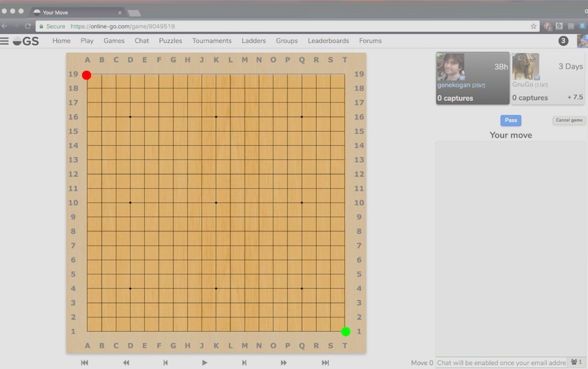Bookmark this page with the star icon
588x369 pixels.
point(533,26)
